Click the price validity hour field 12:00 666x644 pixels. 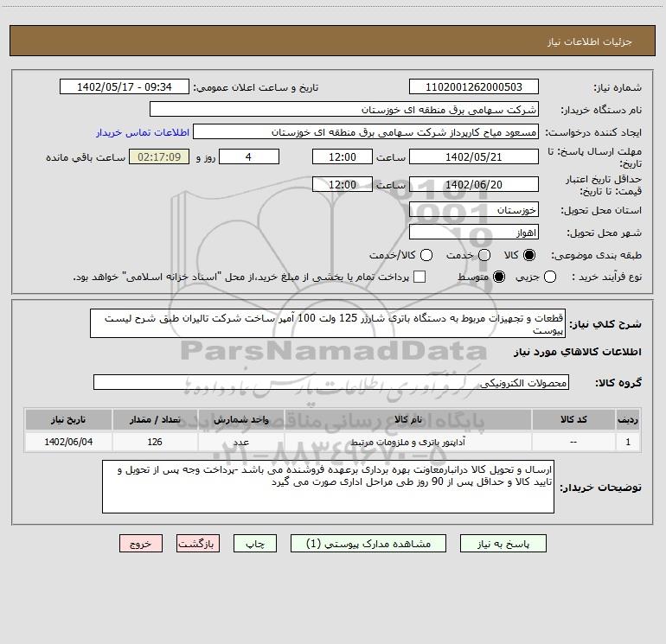(x=343, y=184)
